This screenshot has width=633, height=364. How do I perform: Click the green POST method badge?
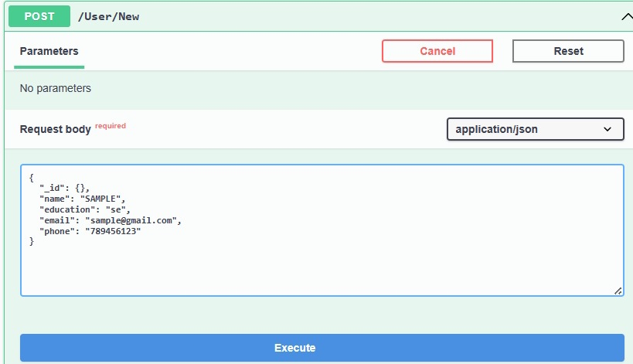(39, 16)
